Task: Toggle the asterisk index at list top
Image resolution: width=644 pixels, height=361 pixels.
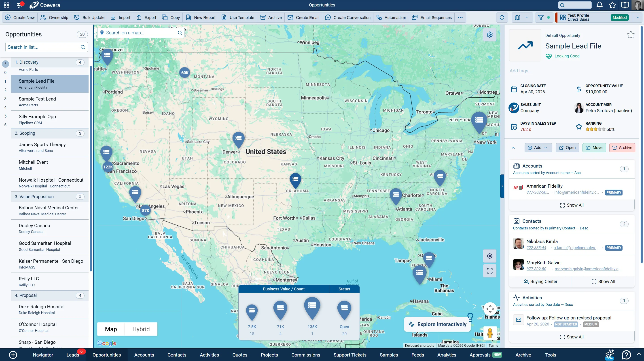Action: click(x=6, y=64)
